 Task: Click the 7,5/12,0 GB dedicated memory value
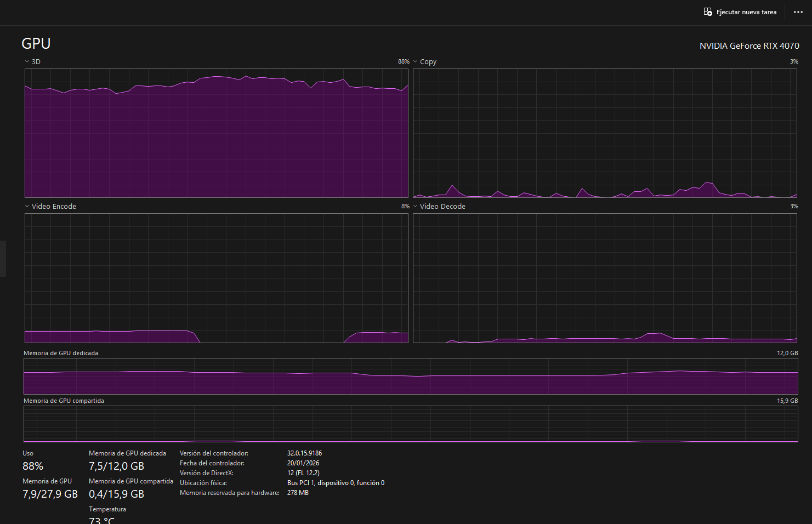coord(116,466)
